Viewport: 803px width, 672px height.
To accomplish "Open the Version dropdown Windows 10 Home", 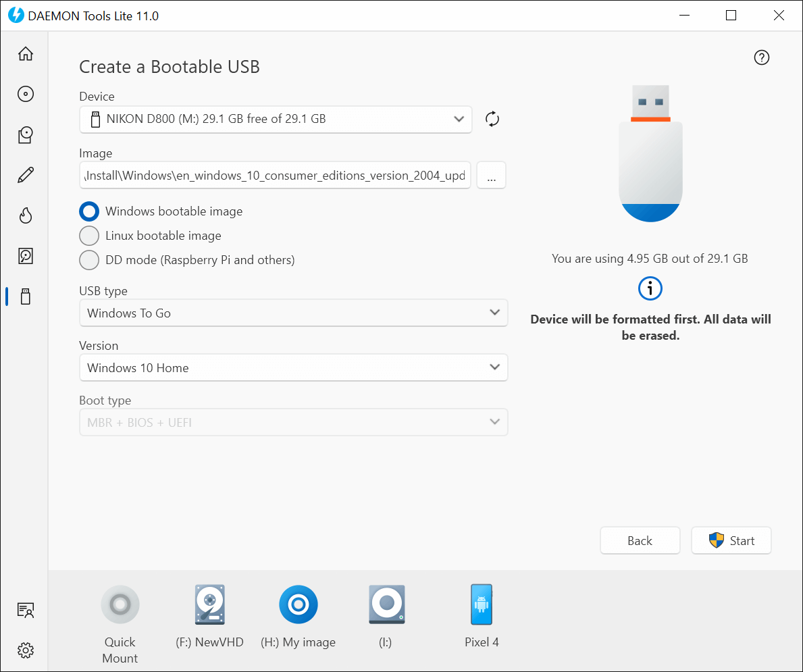I will [x=294, y=368].
